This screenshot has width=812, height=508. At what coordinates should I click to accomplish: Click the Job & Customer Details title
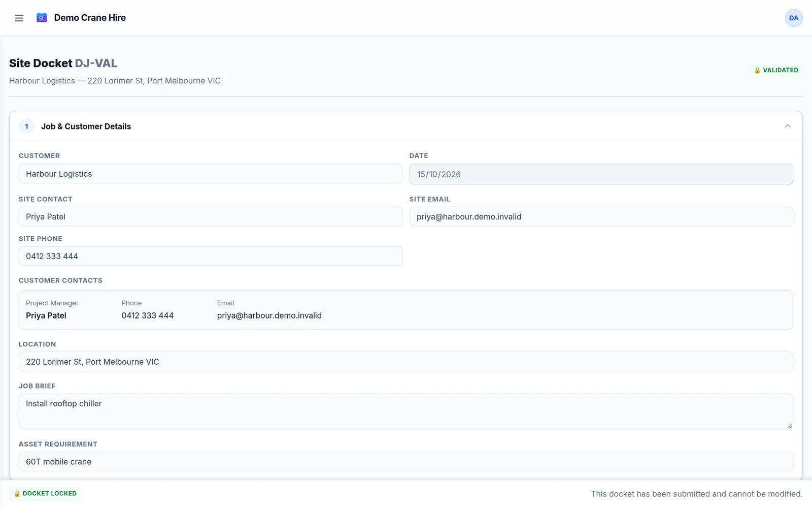[86, 126]
